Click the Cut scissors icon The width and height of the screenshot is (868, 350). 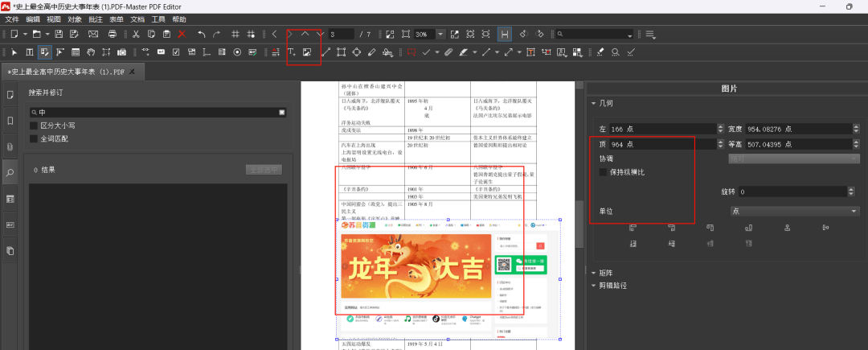[136, 34]
